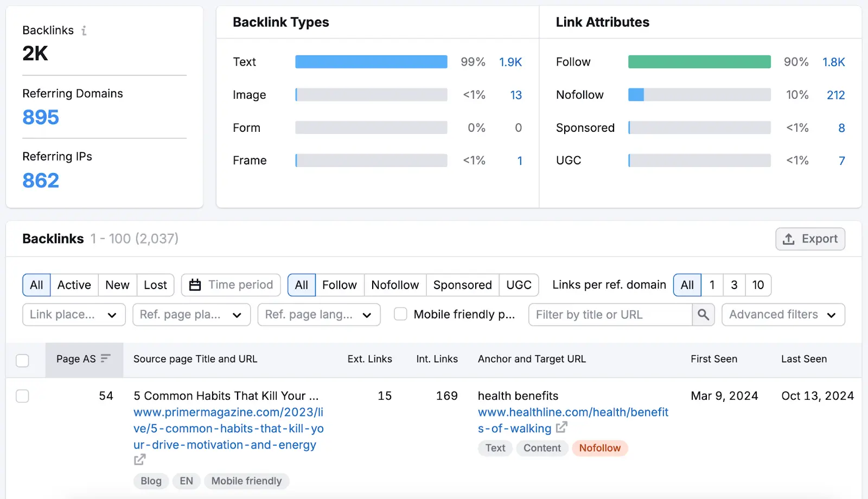Screen dimensions: 868x499
Task: Enable the Mobile friendly pages checkbox
Action: (400, 314)
